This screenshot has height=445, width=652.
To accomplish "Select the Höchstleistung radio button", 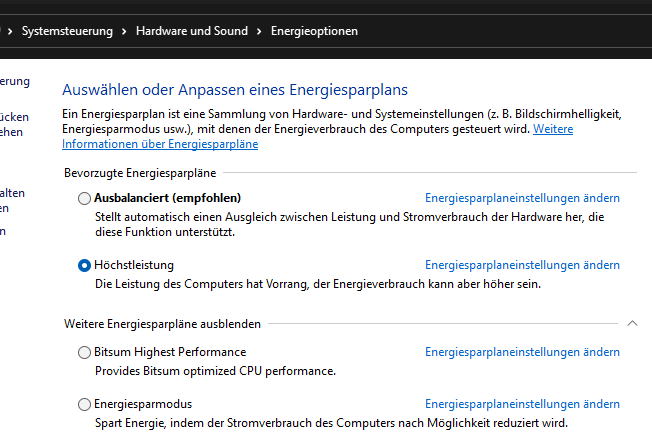I will click(x=84, y=265).
